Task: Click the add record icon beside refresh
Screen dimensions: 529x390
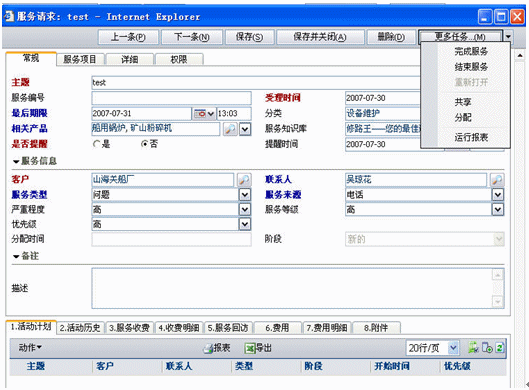Action: point(487,347)
